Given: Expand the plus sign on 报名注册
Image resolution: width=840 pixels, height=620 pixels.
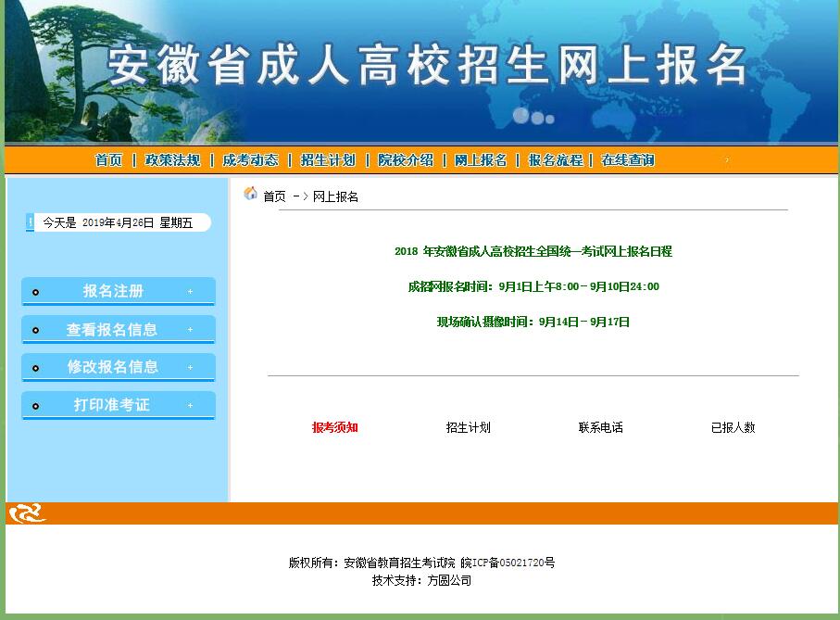Looking at the screenshot, I should point(190,292).
